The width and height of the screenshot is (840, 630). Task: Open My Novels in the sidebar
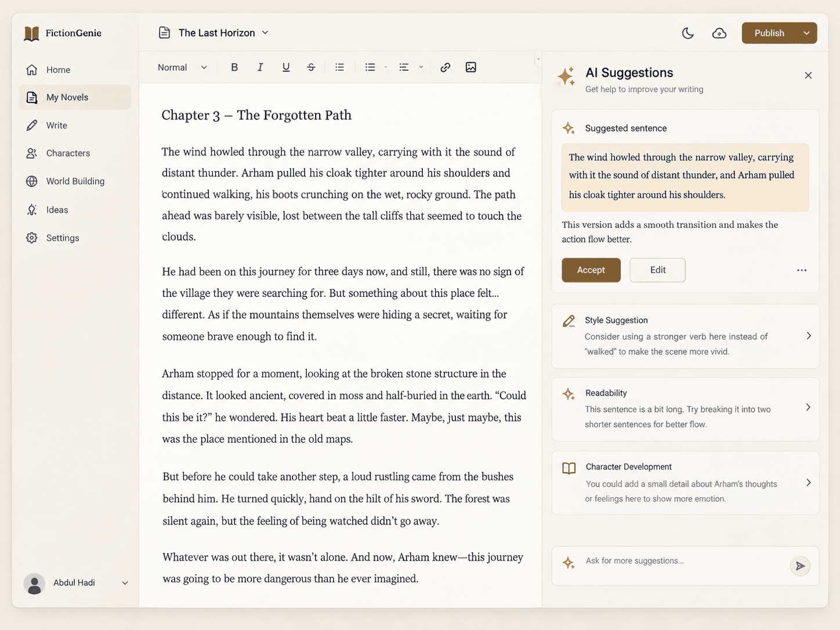pyautogui.click(x=75, y=97)
